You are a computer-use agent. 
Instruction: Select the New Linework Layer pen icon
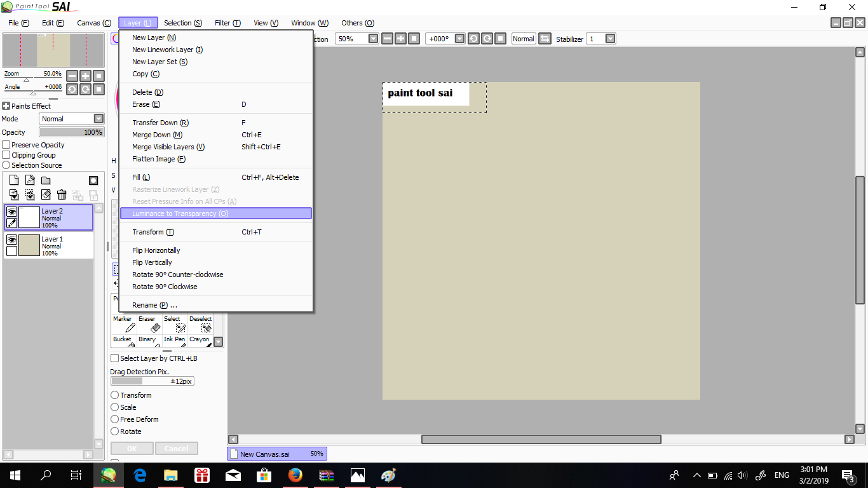pos(30,180)
